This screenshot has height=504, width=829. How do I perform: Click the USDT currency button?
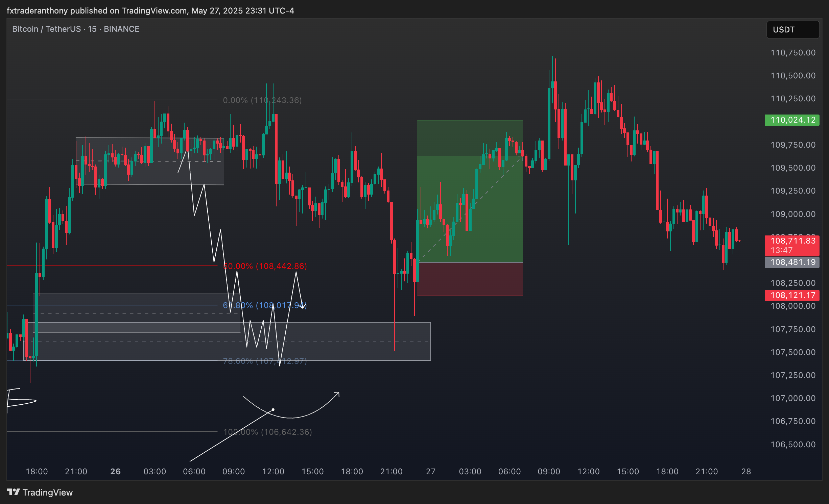point(793,30)
